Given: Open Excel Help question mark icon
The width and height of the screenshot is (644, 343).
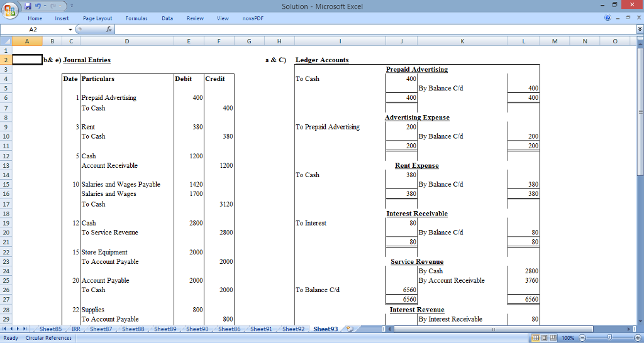Looking at the screenshot, I should click(608, 18).
